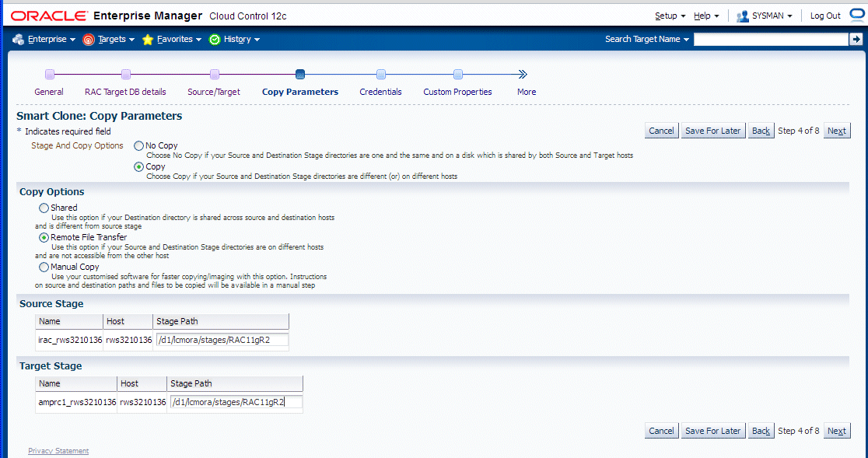Click the irac_rws3210136 source name cell
The height and width of the screenshot is (458, 868).
coord(70,340)
